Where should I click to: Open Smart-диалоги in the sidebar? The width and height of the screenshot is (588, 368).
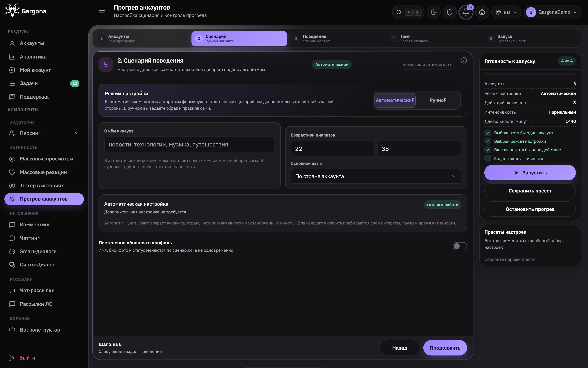[44, 251]
